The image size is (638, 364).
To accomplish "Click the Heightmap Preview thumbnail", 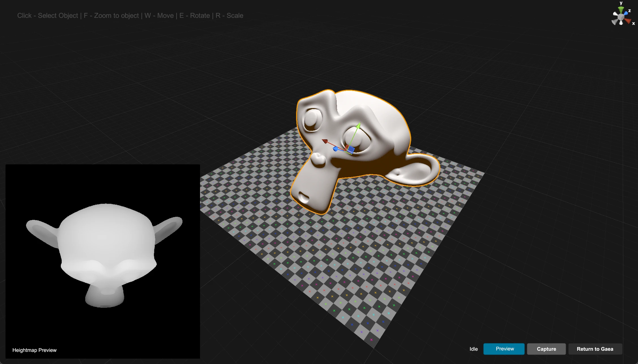I will tap(103, 260).
